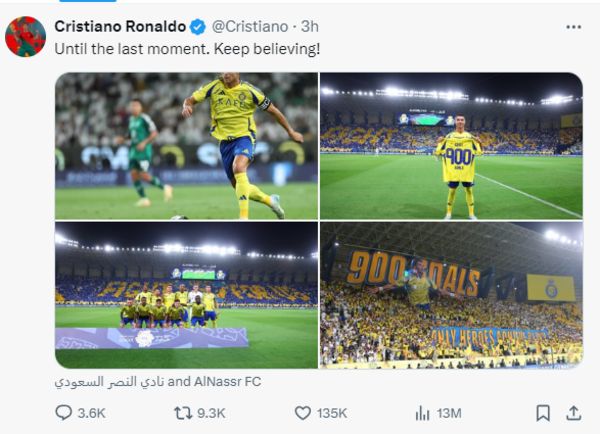Open Cristiano Ronaldo's profile picture
The image size is (600, 434).
[25, 37]
